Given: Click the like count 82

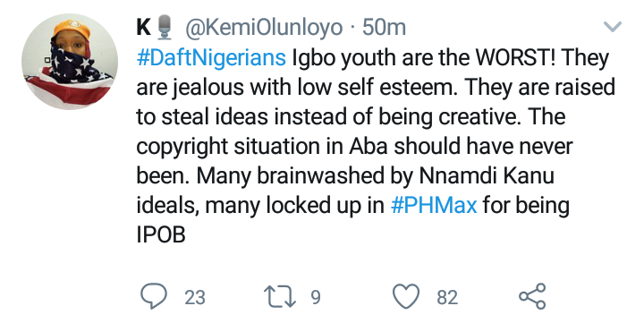Looking at the screenshot, I should [447, 297].
